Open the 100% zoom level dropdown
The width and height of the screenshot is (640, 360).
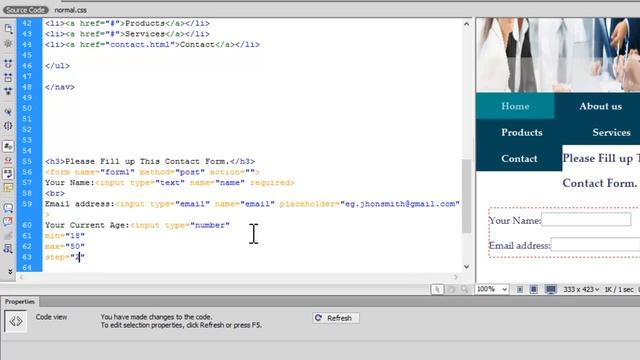(492, 289)
